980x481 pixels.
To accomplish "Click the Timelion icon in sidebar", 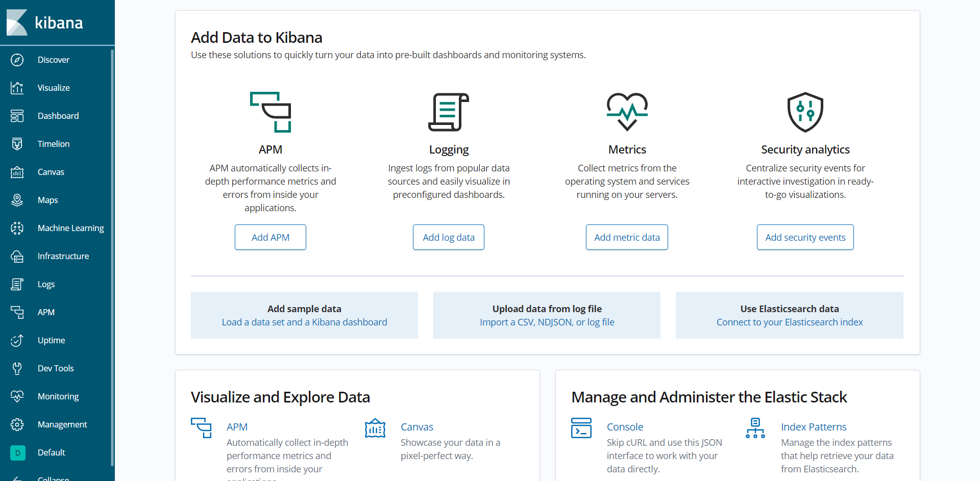I will 17,144.
